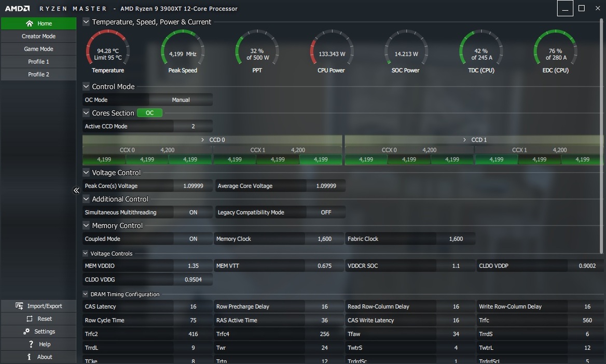Select Profile 2
The image size is (606, 364).
point(38,74)
